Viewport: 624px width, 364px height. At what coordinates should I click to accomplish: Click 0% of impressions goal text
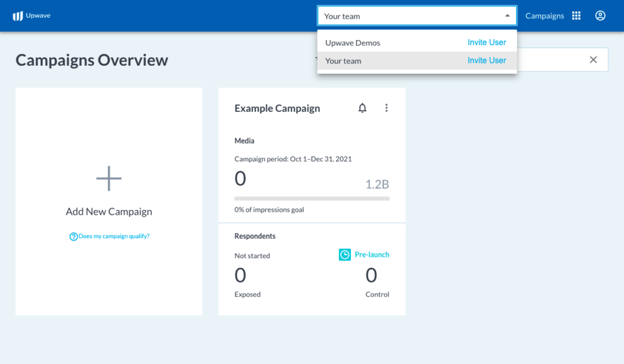[x=269, y=209]
